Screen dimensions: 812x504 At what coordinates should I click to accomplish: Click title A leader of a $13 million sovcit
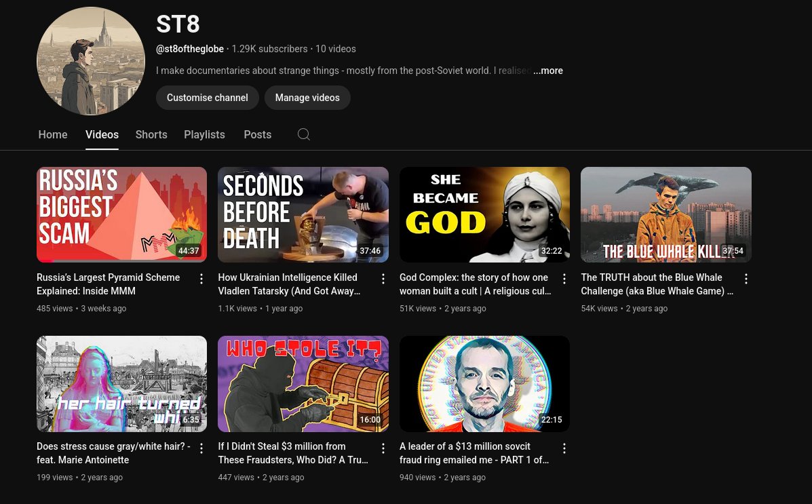pyautogui.click(x=474, y=452)
